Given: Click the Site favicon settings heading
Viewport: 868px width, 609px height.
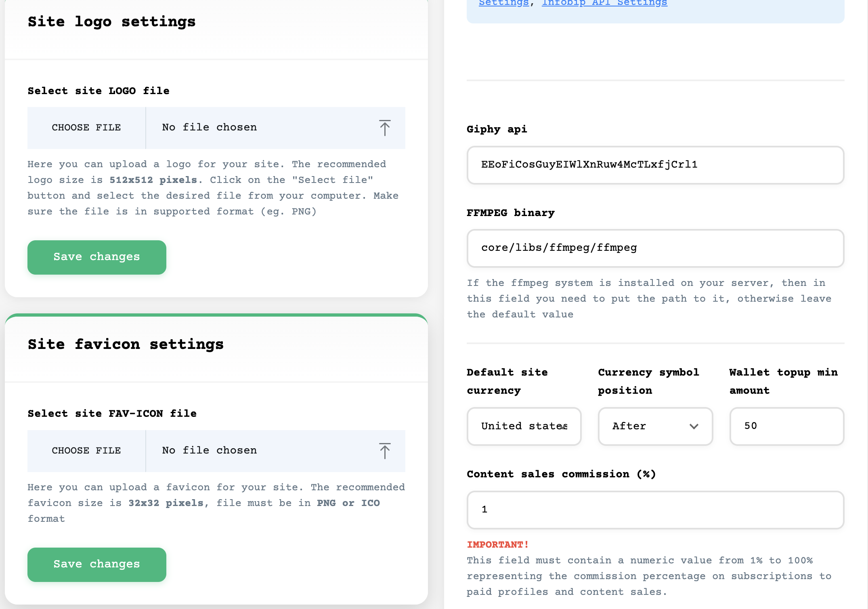Looking at the screenshot, I should (126, 344).
